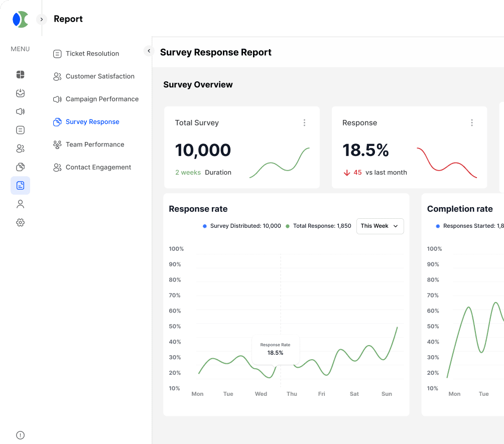Open the Response card three-dot menu

(x=472, y=123)
